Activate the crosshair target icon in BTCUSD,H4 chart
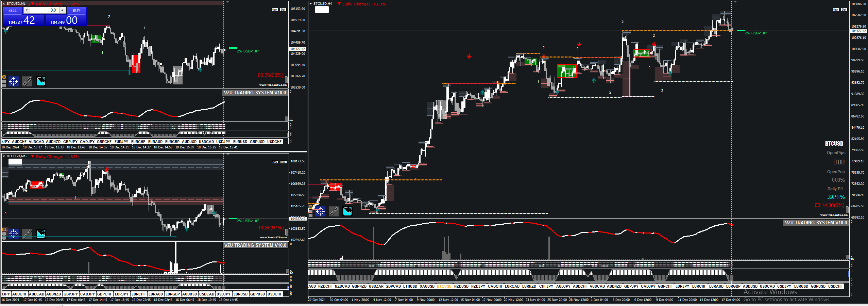Viewport: 868px width, 306px height. coord(320,211)
